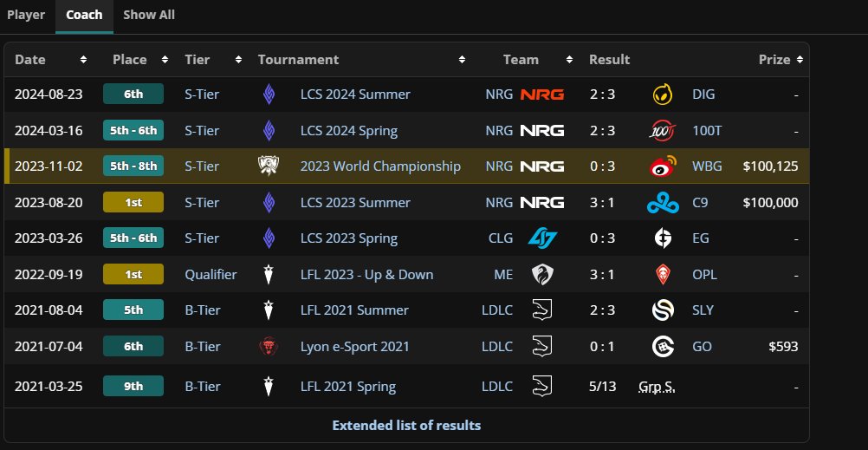Open LFL 2023 - Up & Down link

367,274
